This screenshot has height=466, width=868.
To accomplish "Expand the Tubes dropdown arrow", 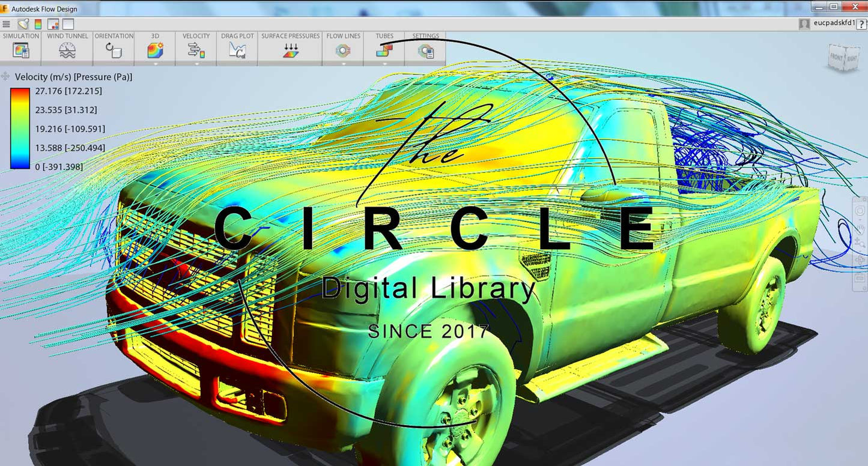I will pos(384,63).
